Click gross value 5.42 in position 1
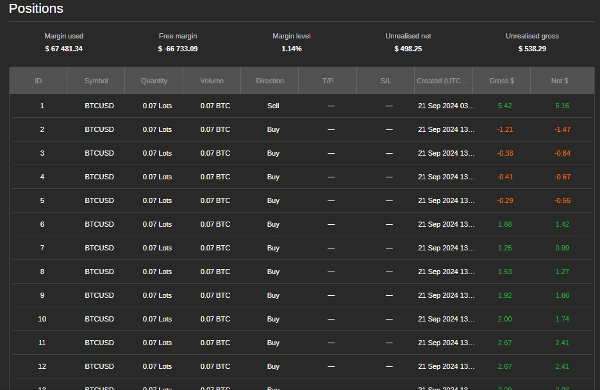Viewport: 600px width, 390px height. (x=505, y=106)
